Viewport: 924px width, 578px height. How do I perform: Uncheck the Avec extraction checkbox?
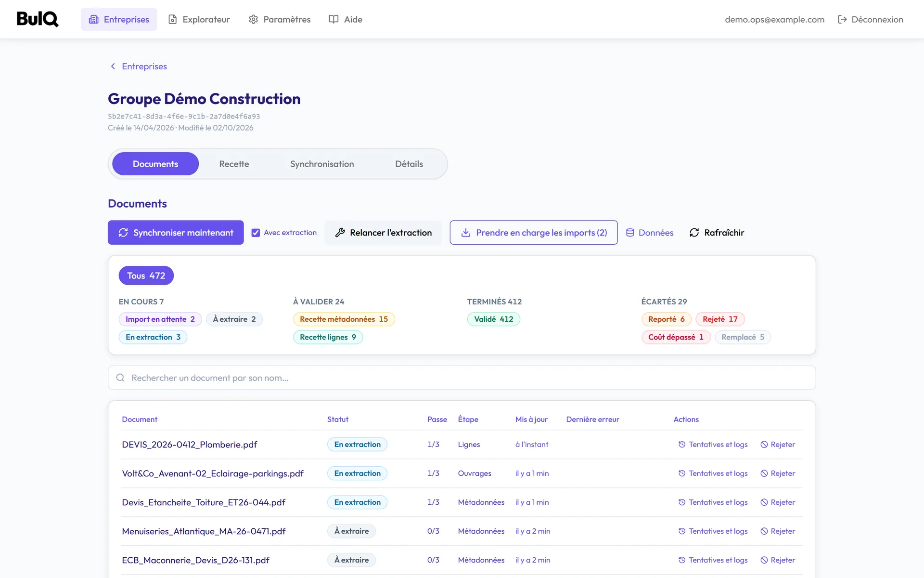click(x=256, y=233)
